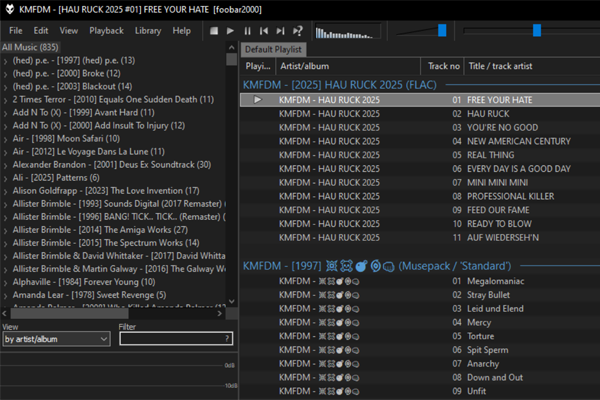Select All Music (835) root node
Viewport: 600px width, 400px height.
(x=30, y=47)
